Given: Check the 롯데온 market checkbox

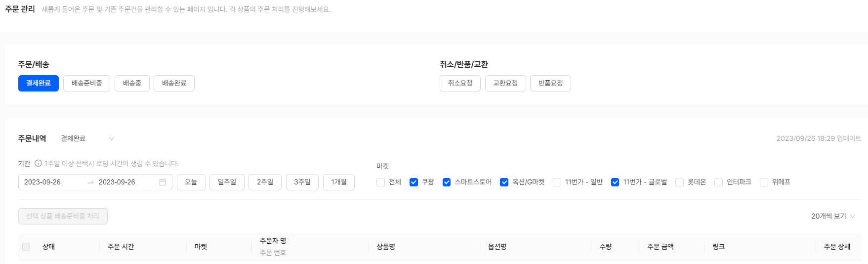Looking at the screenshot, I should pyautogui.click(x=679, y=182).
